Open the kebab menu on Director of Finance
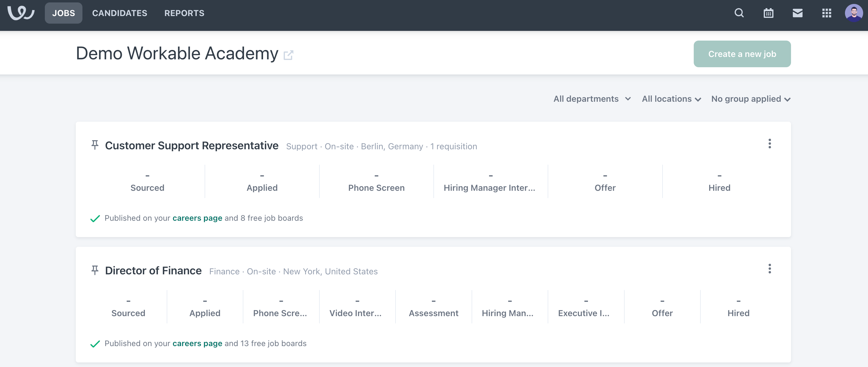The image size is (868, 367). [770, 269]
